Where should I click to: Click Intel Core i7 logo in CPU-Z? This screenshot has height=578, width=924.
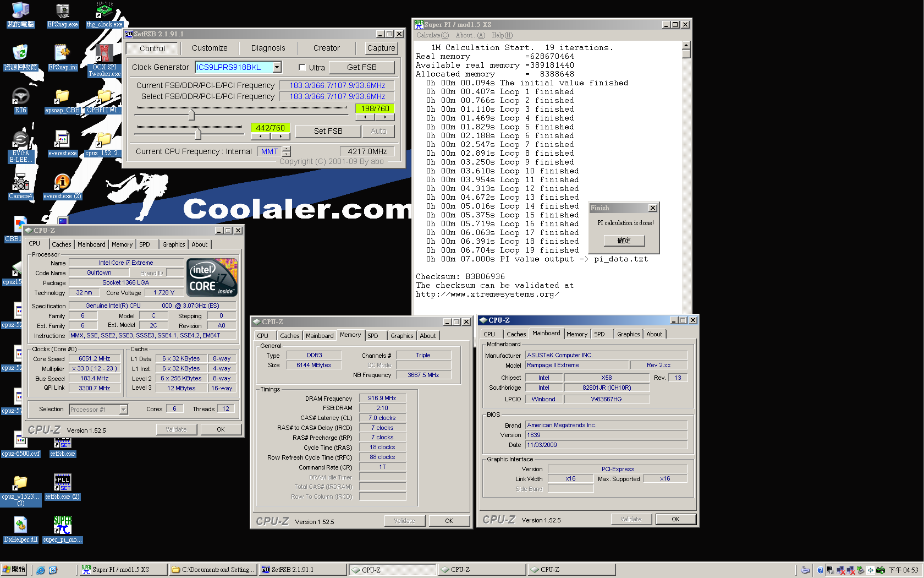[212, 277]
